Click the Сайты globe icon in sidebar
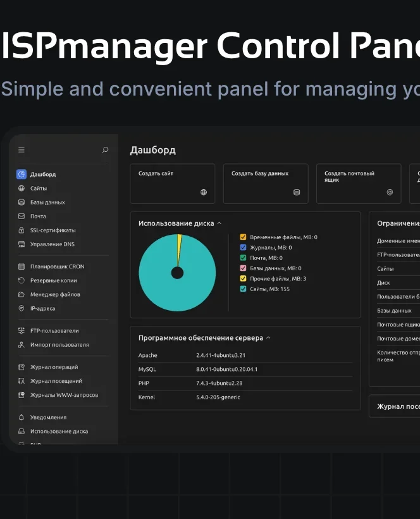 22,189
